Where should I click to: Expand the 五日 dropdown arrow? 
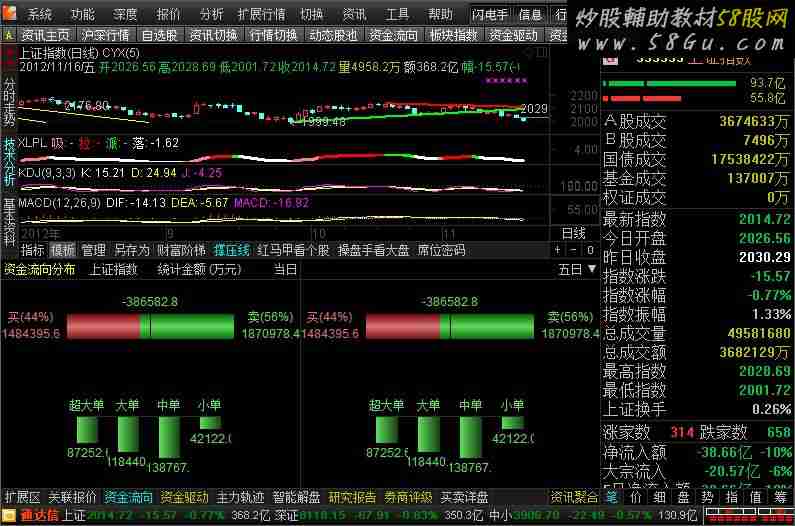click(x=592, y=269)
